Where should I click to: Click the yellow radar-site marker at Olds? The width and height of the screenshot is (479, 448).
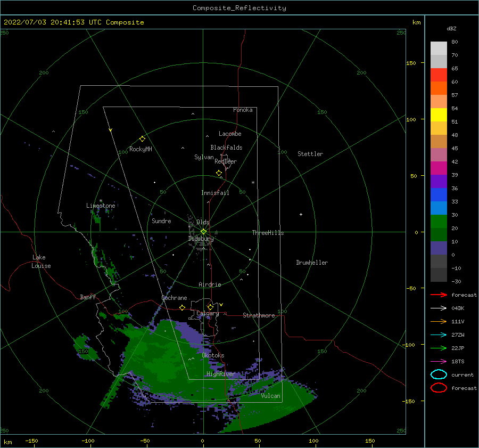(x=203, y=232)
